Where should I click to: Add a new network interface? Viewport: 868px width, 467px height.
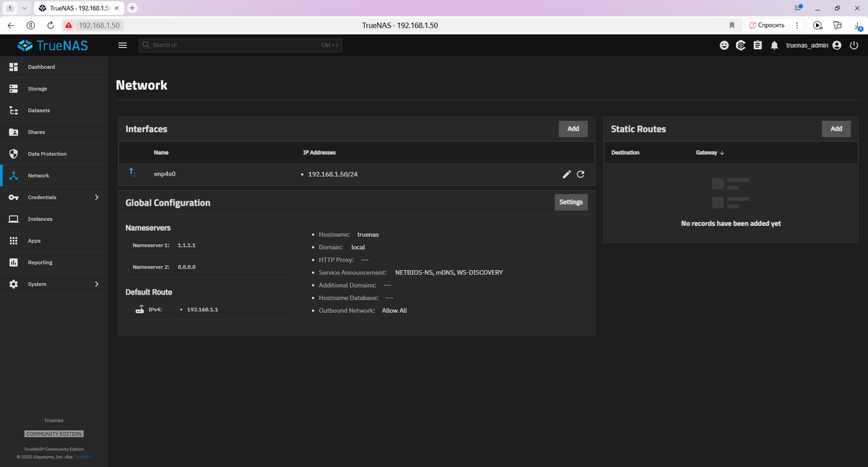pyautogui.click(x=573, y=129)
